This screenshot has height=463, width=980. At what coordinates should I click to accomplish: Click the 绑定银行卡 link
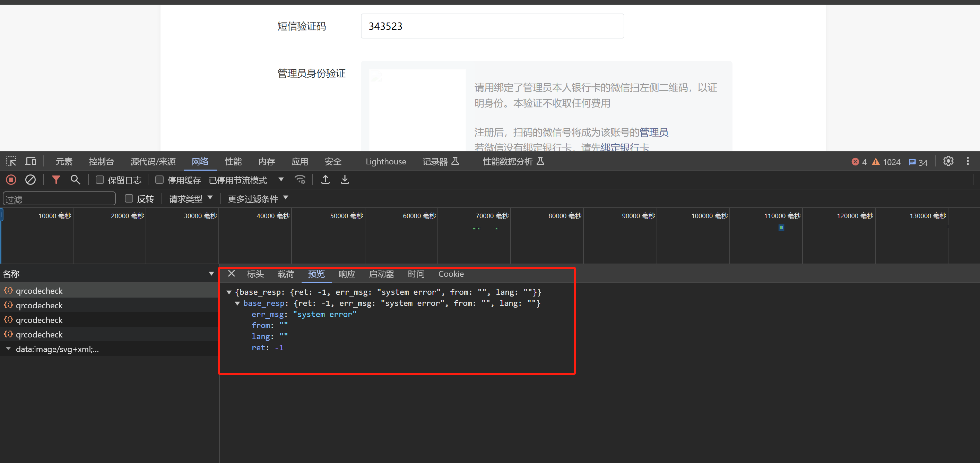click(x=624, y=147)
